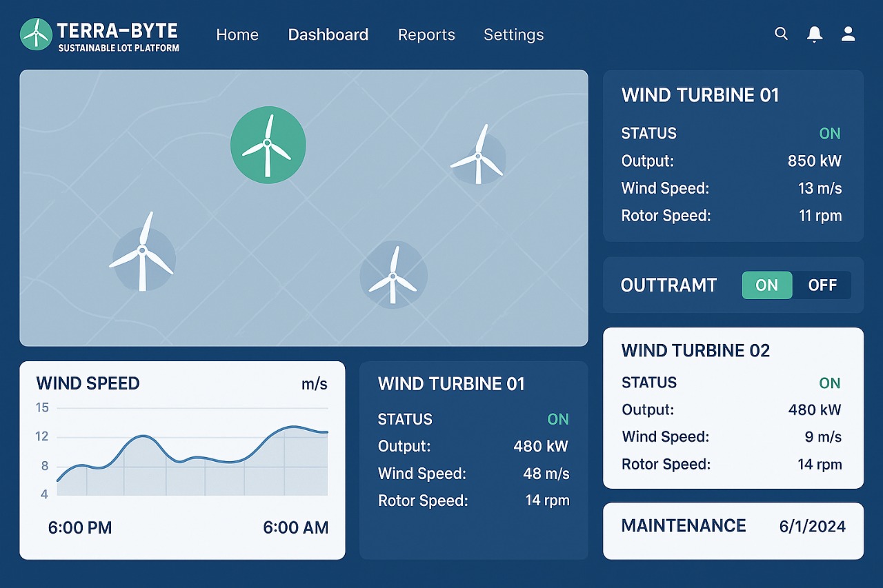Select the green highlighted turbine on map
The height and width of the screenshot is (588, 883).
tap(268, 145)
